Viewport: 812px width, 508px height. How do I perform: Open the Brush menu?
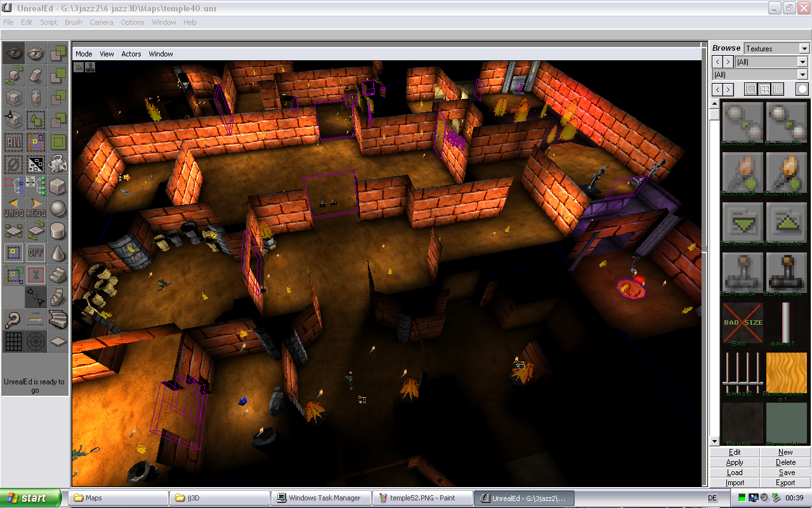[74, 22]
